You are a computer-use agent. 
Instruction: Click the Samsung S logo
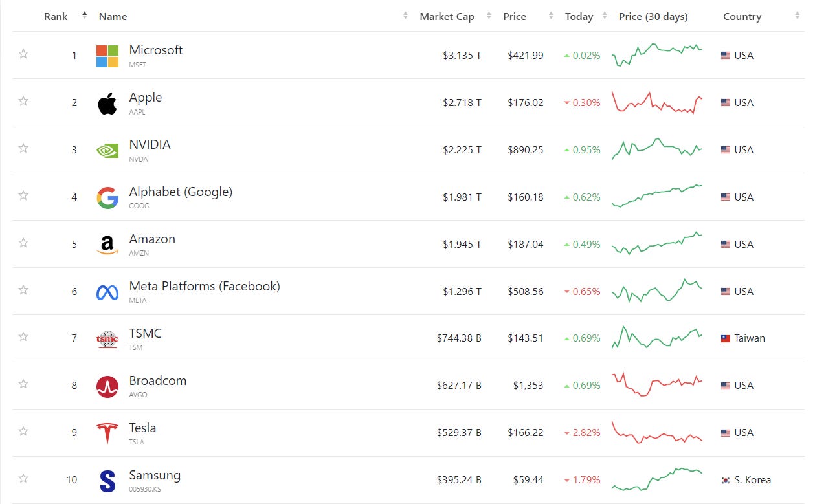coord(107,481)
